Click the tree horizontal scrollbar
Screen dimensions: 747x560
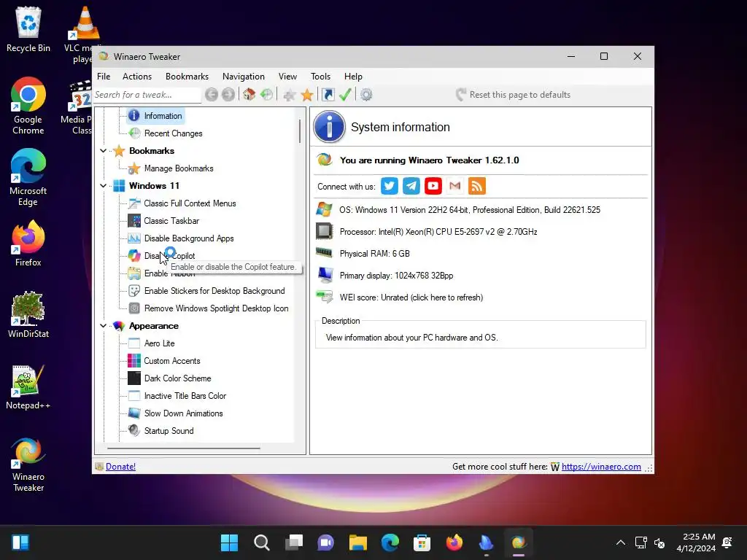click(x=184, y=448)
